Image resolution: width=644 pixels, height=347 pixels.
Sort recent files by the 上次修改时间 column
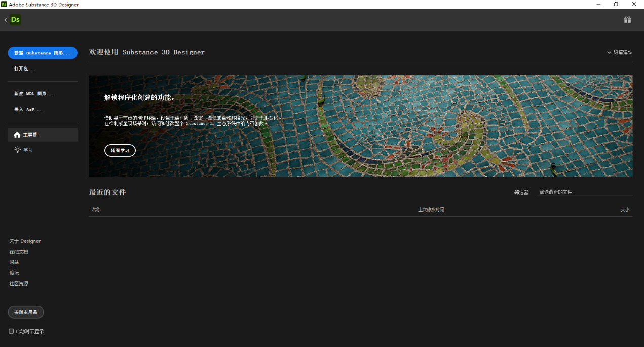(x=431, y=210)
